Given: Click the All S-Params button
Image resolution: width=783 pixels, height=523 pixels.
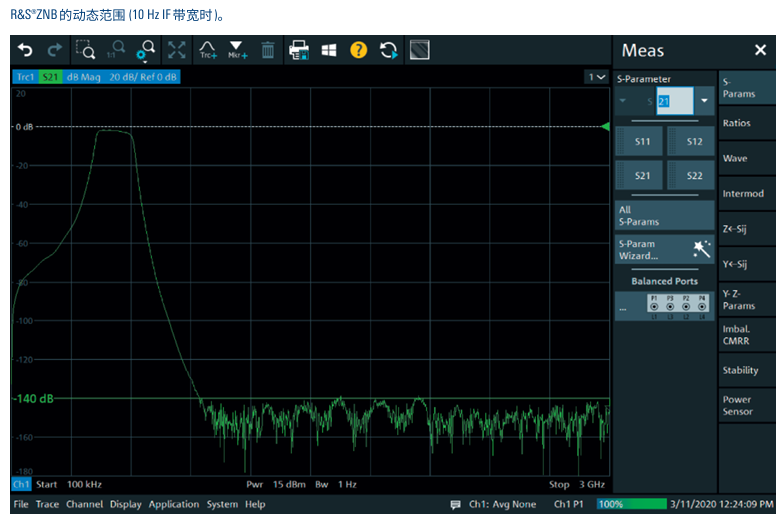Looking at the screenshot, I should (664, 215).
